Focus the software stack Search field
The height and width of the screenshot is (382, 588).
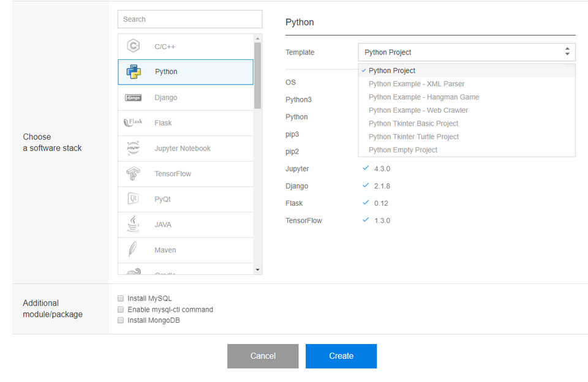point(190,19)
